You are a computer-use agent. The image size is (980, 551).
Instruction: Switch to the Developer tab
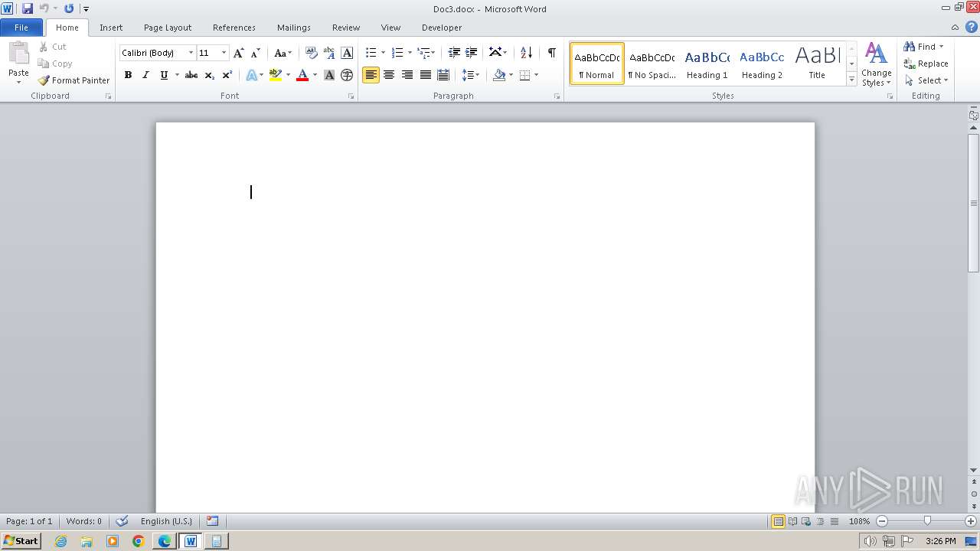tap(442, 28)
